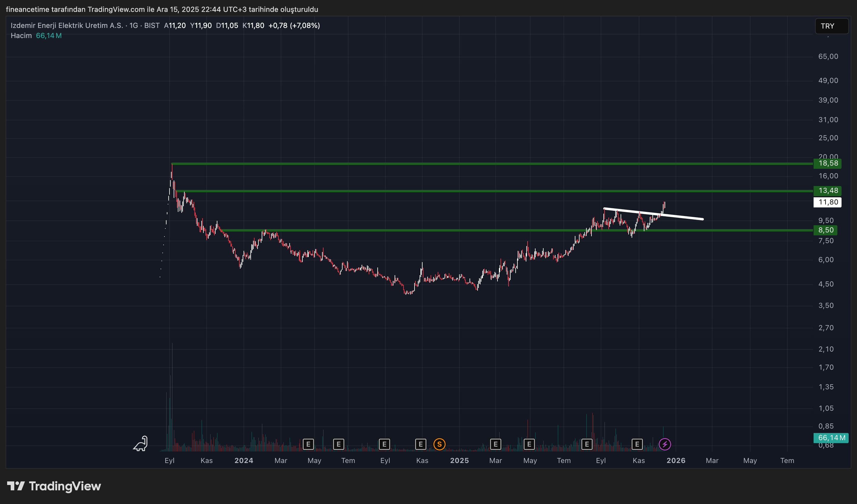
Task: Click the 2025 label on the time axis
Action: (x=459, y=461)
